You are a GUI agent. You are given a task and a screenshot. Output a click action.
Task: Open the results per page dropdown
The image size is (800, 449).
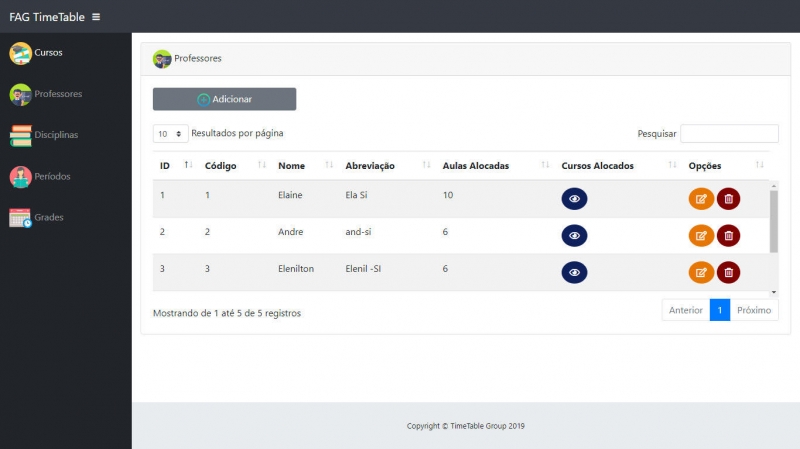click(170, 133)
